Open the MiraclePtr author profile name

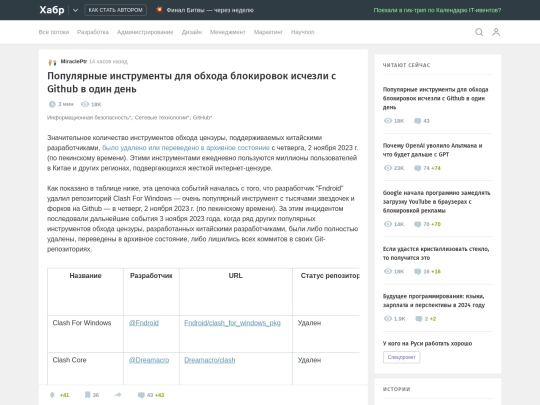coord(74,61)
